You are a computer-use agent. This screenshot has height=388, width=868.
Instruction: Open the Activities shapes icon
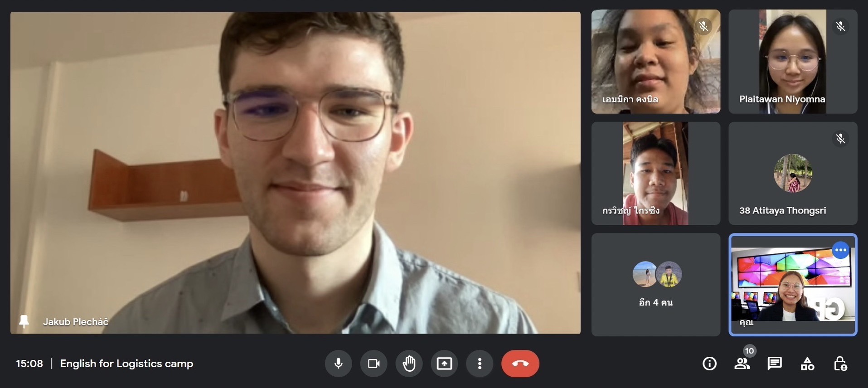[807, 364]
